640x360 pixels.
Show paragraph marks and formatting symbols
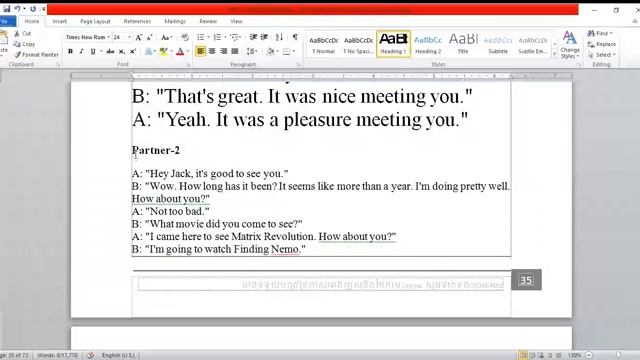click(x=295, y=38)
